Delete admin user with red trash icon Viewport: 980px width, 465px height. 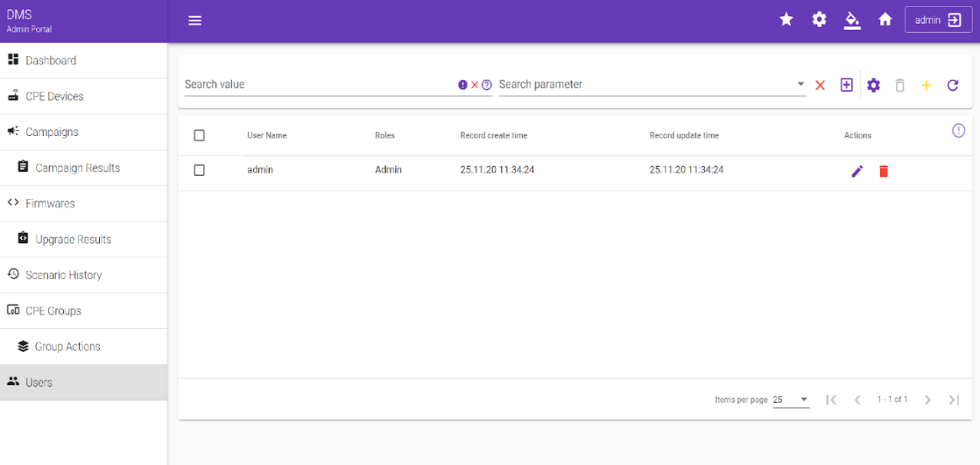pos(883,171)
